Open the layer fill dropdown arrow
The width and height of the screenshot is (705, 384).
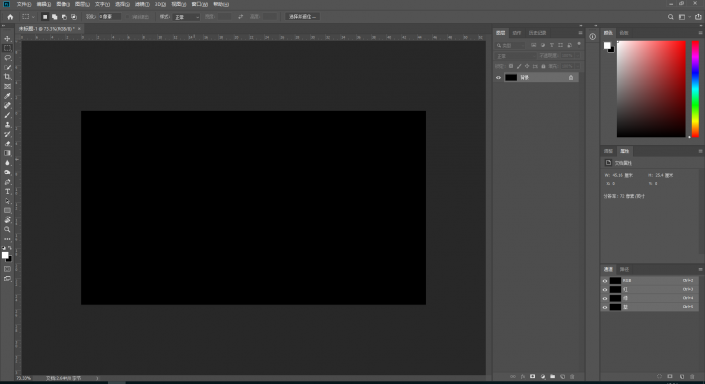[x=578, y=66]
